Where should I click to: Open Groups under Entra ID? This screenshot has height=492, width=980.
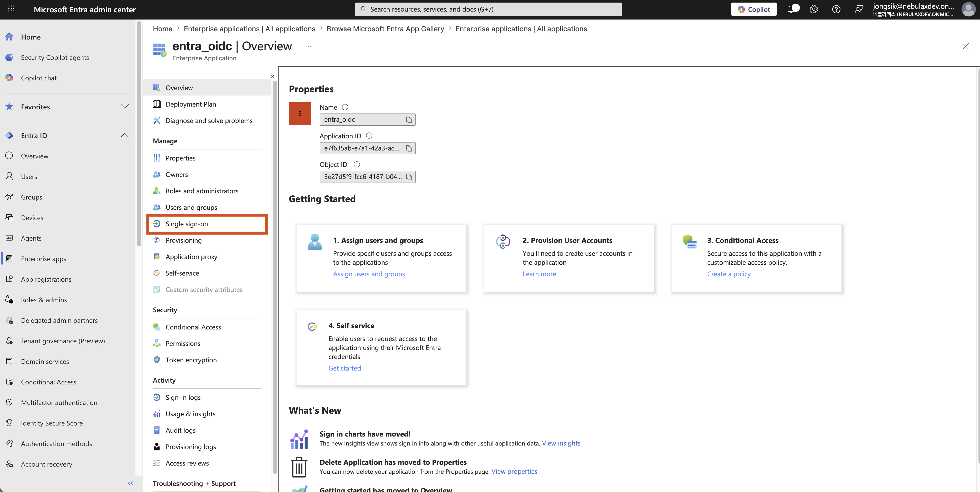(x=31, y=197)
